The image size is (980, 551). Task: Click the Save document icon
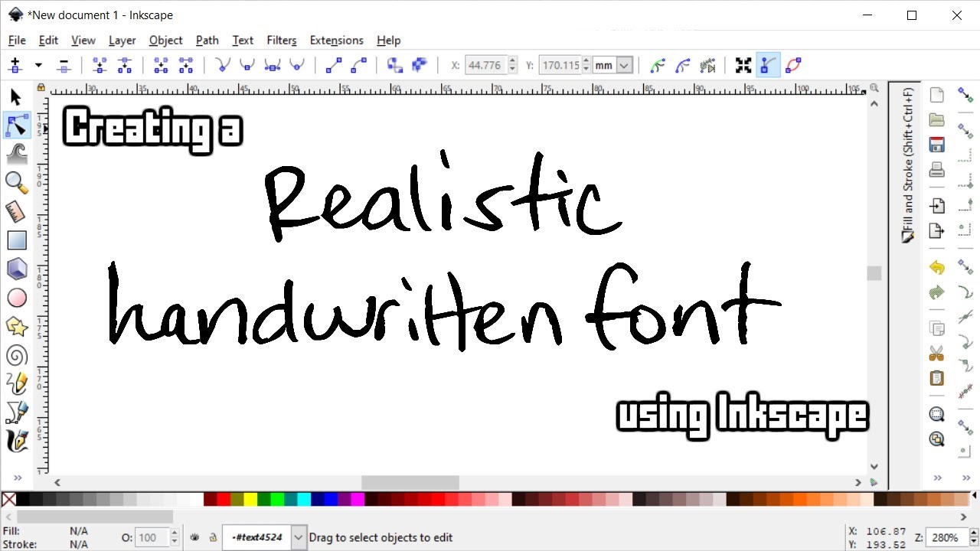pos(936,145)
